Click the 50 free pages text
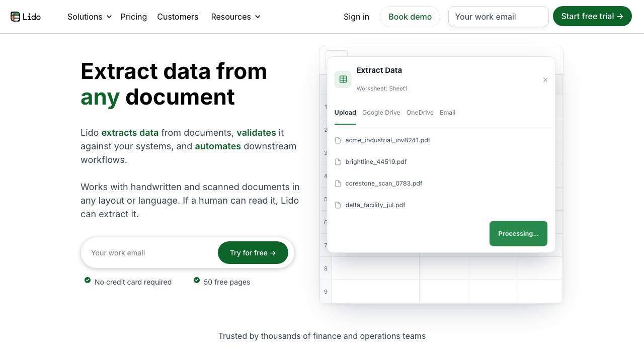Screen dimensions: 644x362 coord(227,282)
